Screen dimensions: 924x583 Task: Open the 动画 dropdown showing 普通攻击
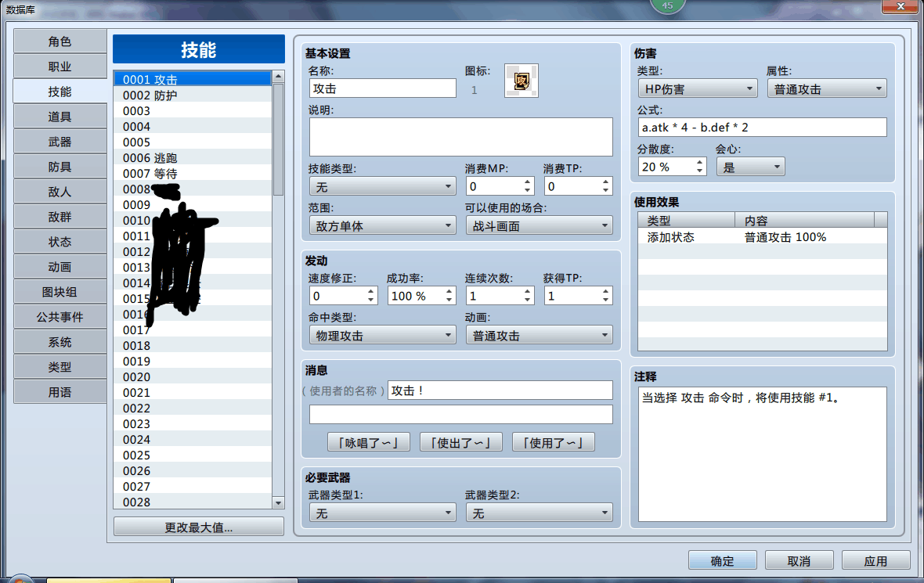(x=540, y=335)
